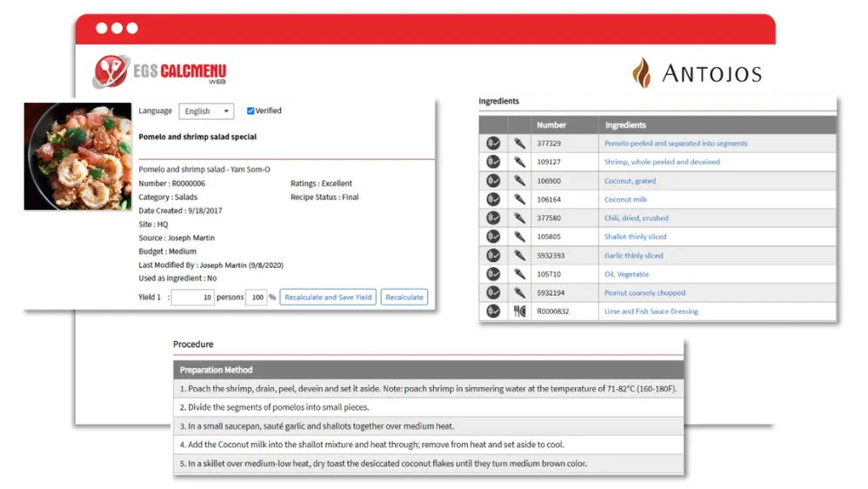Click the Yield 1 persons input field
Image resolution: width=868 pixels, height=489 pixels.
pyautogui.click(x=192, y=298)
